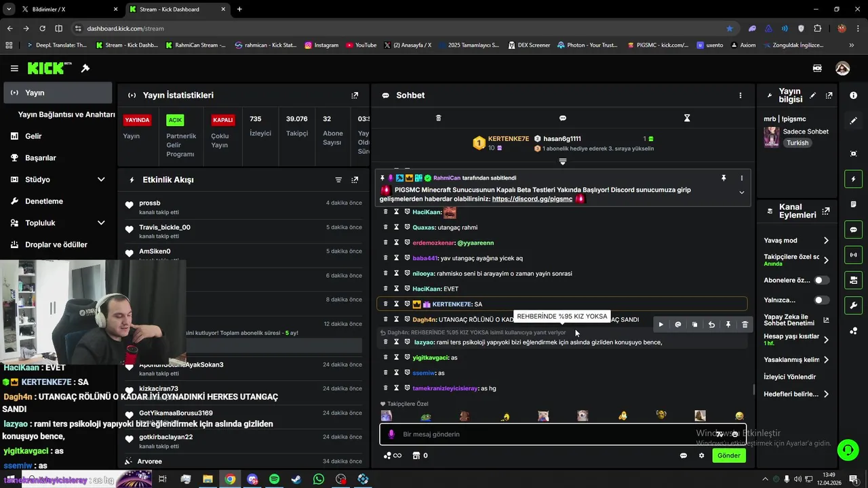Click the shield icon next to nilooya
Image resolution: width=868 pixels, height=488 pixels.
point(408,273)
